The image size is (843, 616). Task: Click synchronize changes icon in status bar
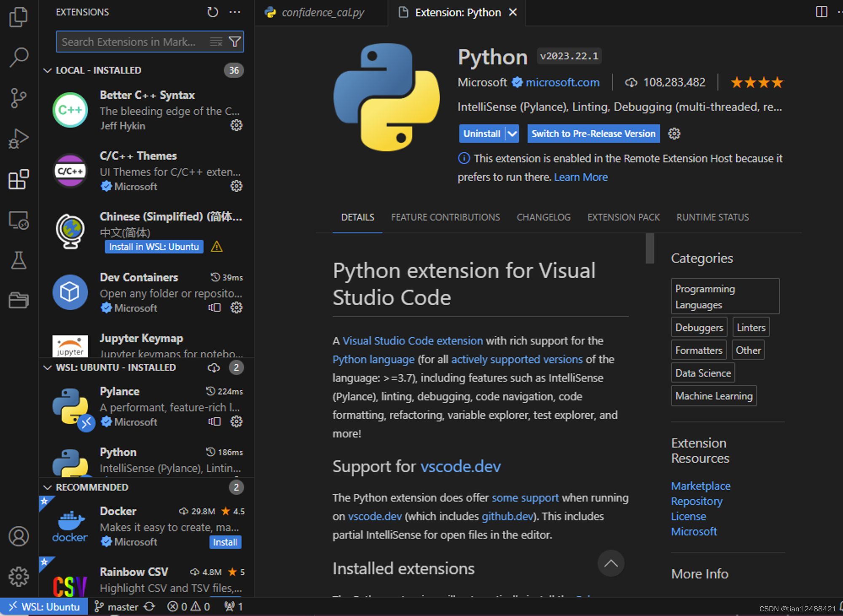[149, 607]
